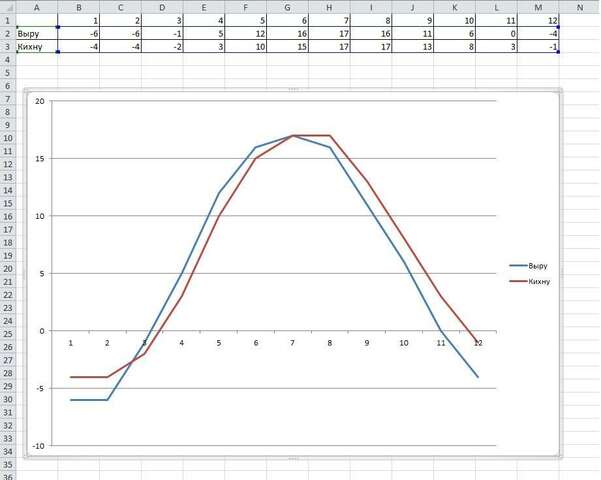
Task: Select cell M1 containing 12
Action: 538,21
